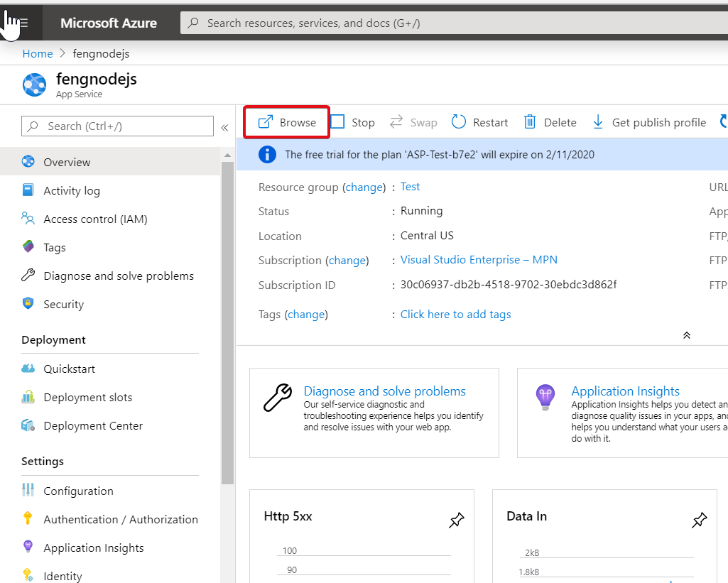Go to Home via breadcrumb link
This screenshot has width=728, height=583.
tap(38, 54)
